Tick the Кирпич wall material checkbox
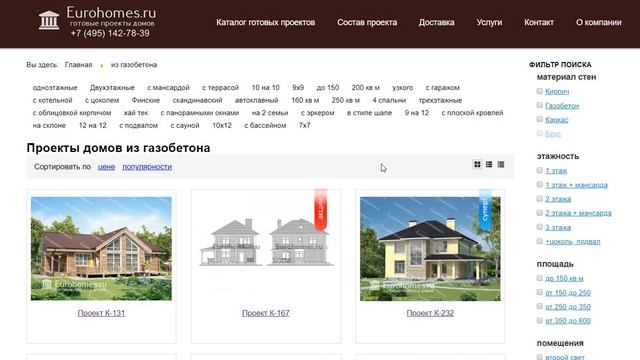The height and width of the screenshot is (360, 640). pyautogui.click(x=540, y=91)
